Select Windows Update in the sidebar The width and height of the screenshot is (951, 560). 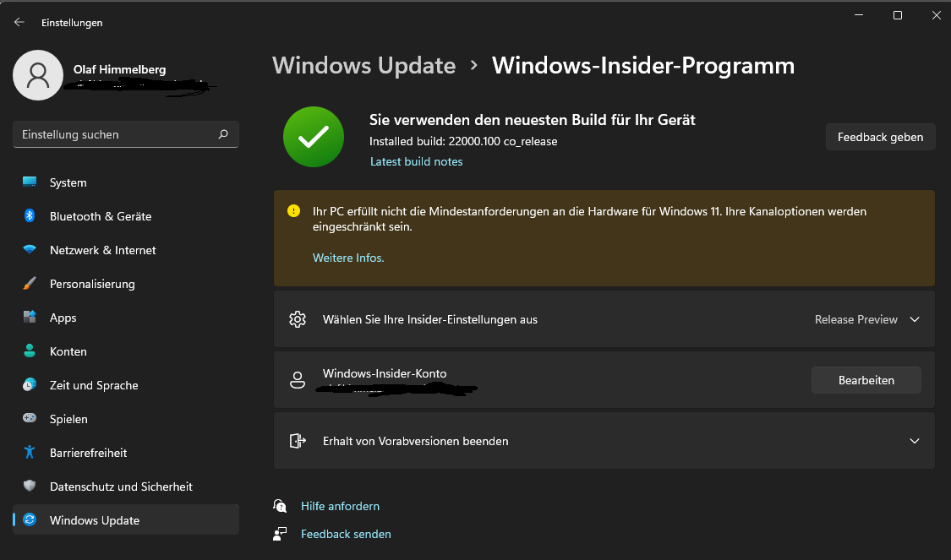point(126,520)
